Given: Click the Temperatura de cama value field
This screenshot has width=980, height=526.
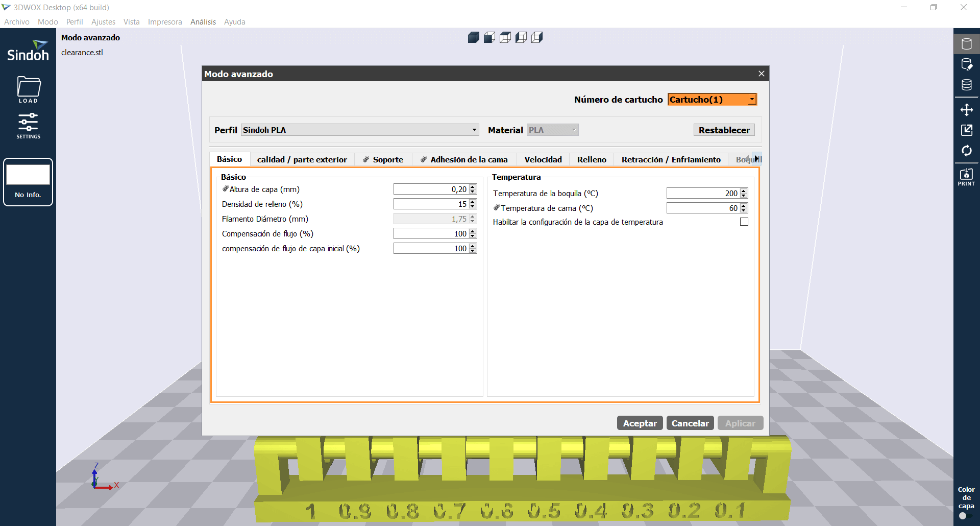Looking at the screenshot, I should click(x=703, y=208).
